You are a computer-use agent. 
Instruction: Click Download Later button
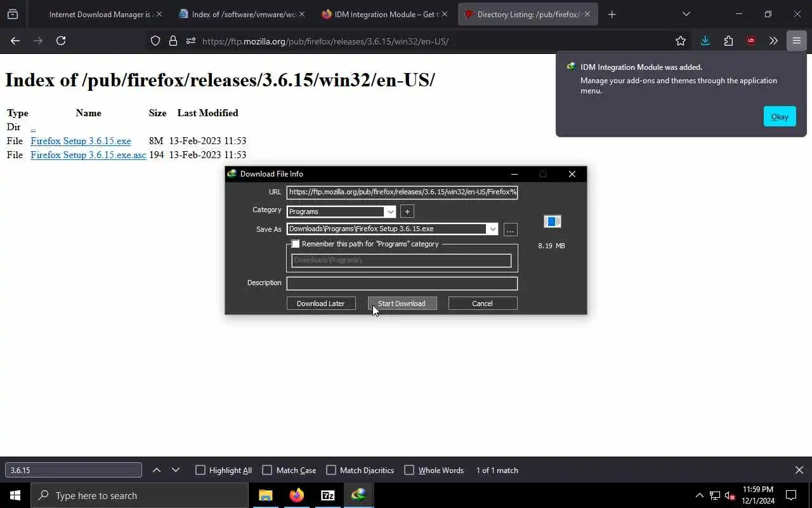click(321, 304)
